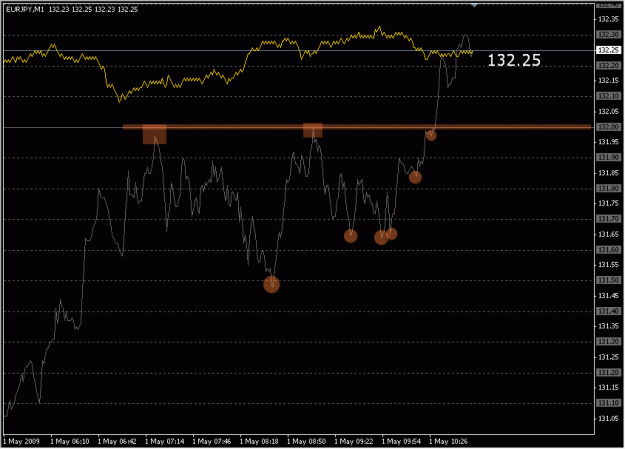Click the '1 May 2009' date label
Viewport: 625px width, 449px height.
coord(22,441)
